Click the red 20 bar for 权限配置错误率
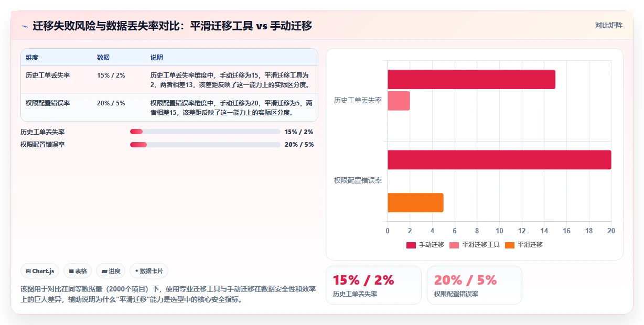This screenshot has height=325, width=644. (499, 160)
